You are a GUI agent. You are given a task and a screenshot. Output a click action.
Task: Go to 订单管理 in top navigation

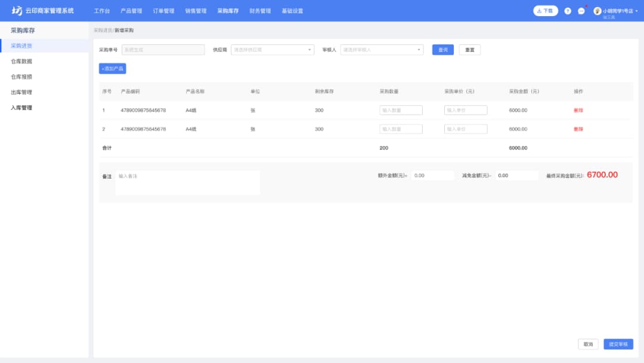163,11
